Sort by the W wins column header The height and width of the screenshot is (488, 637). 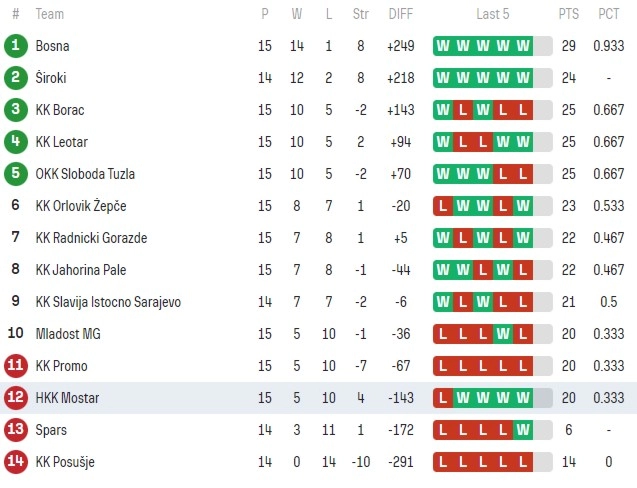coord(297,14)
